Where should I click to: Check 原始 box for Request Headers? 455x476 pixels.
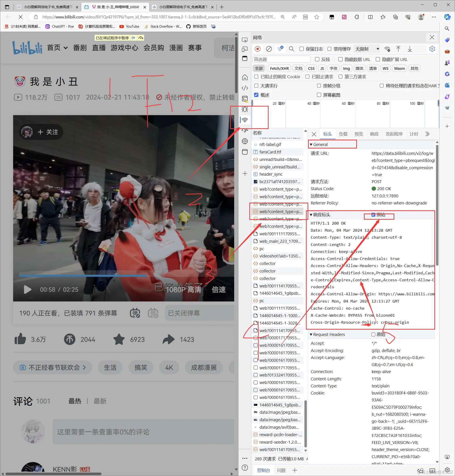pyautogui.click(x=373, y=334)
